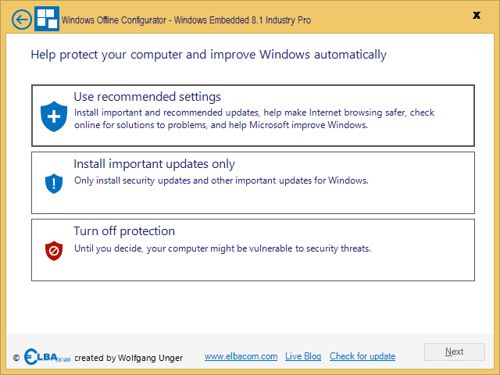
Task: Click the Elbacom logo in footer
Action: [47, 357]
